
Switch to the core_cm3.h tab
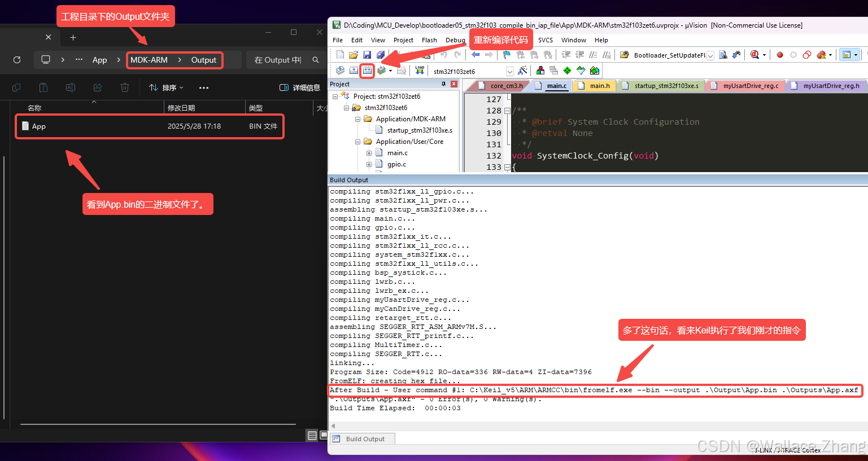tap(501, 86)
